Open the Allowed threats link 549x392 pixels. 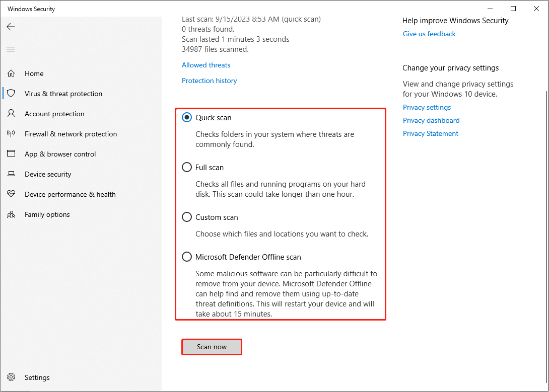click(206, 65)
